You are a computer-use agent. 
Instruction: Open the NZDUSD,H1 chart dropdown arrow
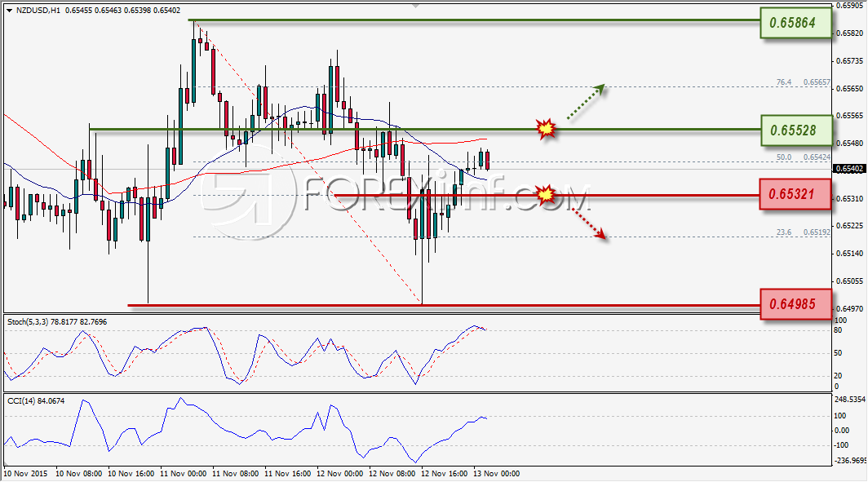(x=10, y=11)
